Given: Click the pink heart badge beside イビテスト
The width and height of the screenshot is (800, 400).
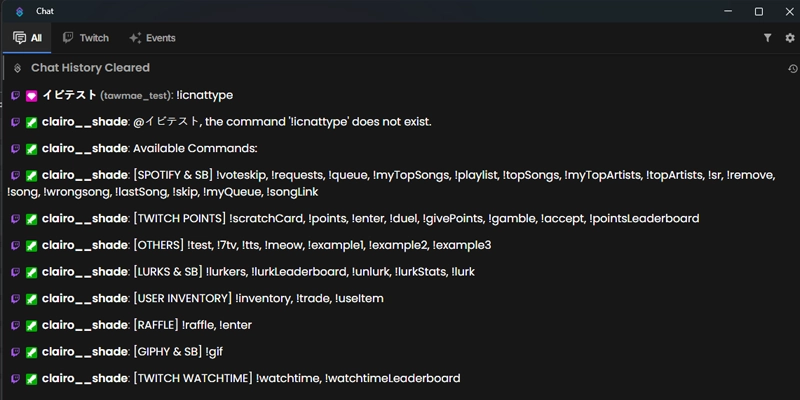Looking at the screenshot, I should [x=32, y=95].
